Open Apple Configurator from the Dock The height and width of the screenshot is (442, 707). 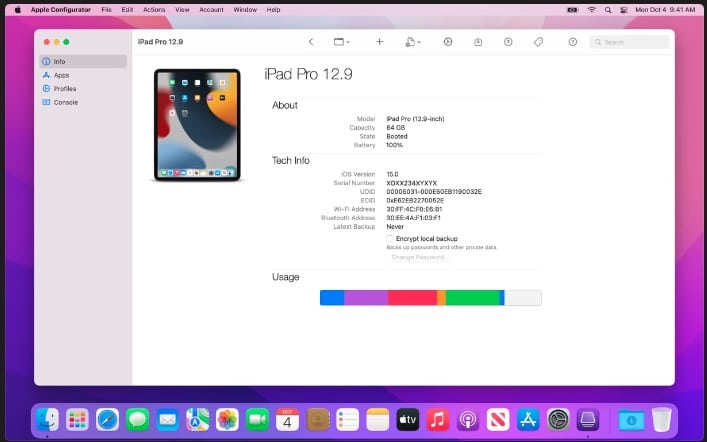588,420
